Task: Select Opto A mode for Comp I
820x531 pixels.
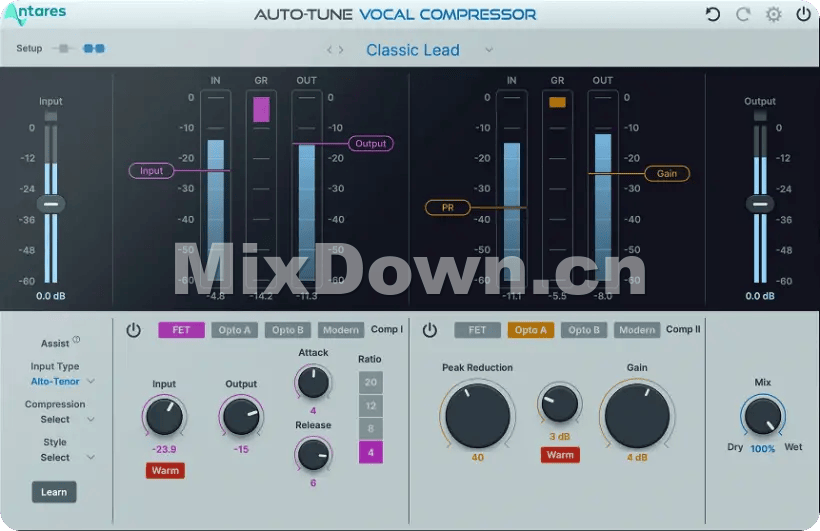Action: coord(234,330)
